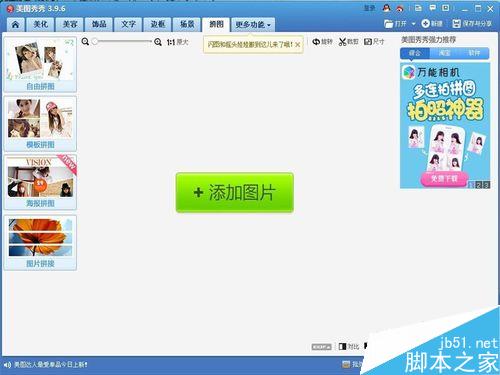Open the 美化 tab

40,24
